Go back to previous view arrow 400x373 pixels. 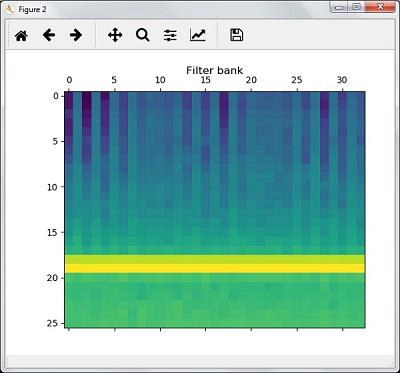[x=49, y=35]
